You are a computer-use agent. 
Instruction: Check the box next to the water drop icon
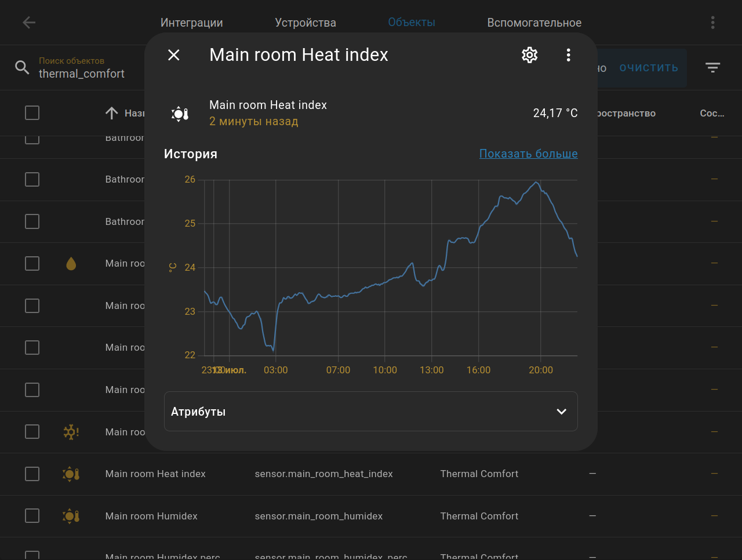coord(32,264)
